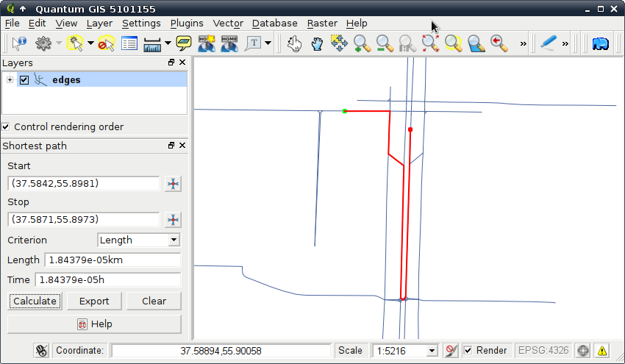Open the feature action dropdown arrow

59,43
